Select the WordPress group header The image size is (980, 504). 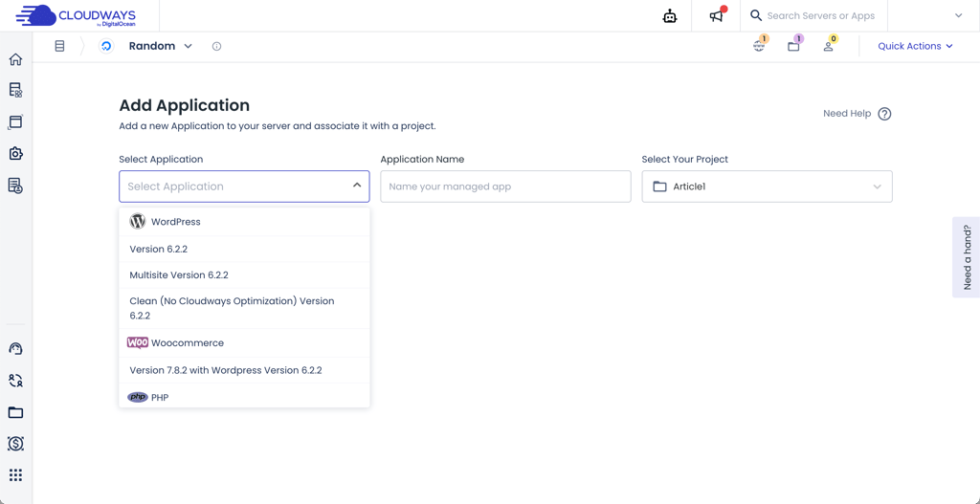click(244, 222)
